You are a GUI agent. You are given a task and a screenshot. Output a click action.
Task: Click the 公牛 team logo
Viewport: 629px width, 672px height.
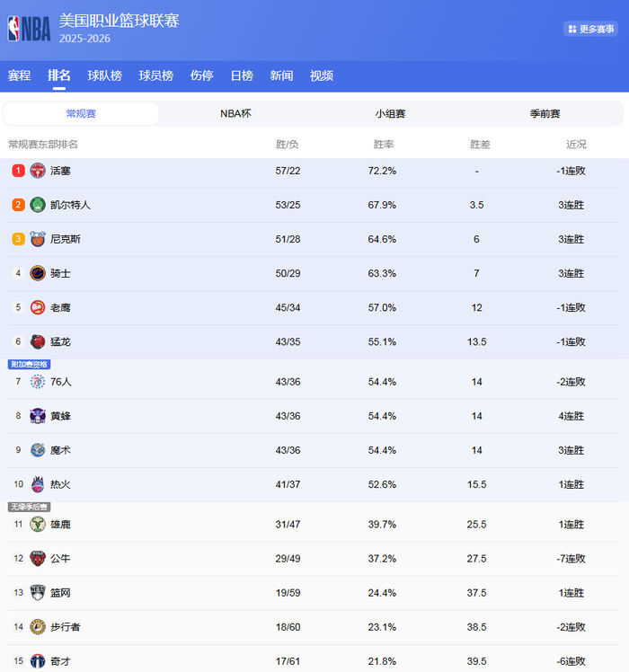tap(38, 559)
